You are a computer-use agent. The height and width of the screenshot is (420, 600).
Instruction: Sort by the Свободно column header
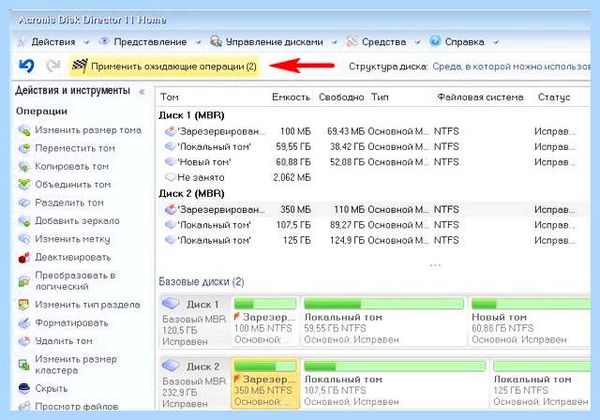pos(341,97)
